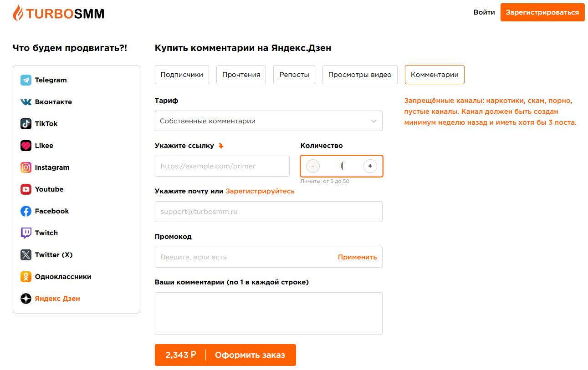Select the Telegram icon in sidebar
The height and width of the screenshot is (370, 588).
click(x=26, y=80)
